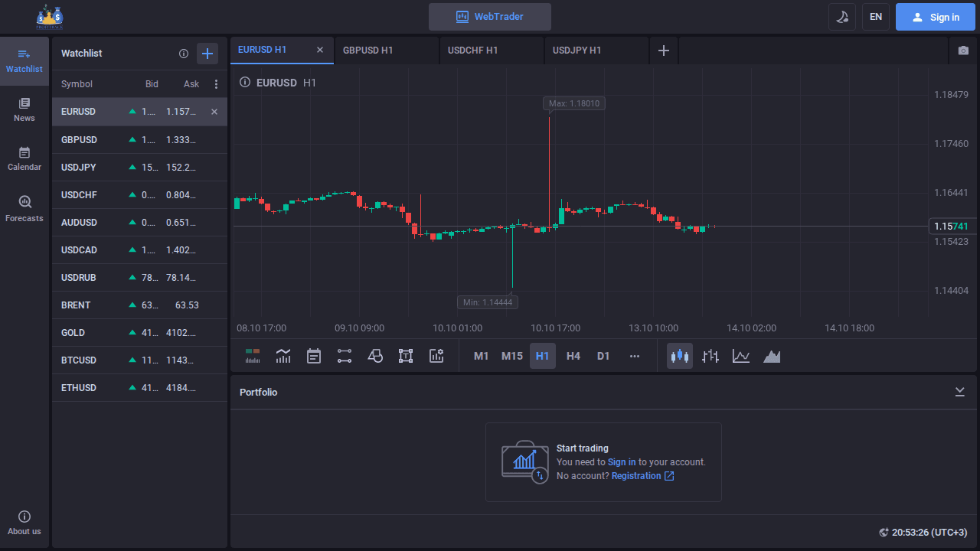Switch chart type to area chart

tap(772, 356)
